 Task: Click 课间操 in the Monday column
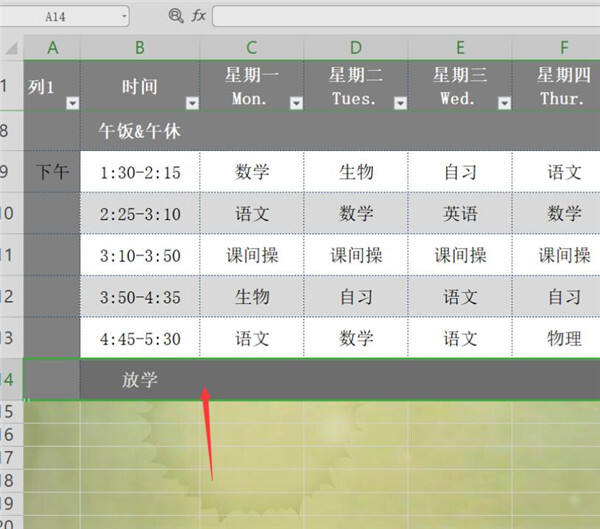click(252, 255)
